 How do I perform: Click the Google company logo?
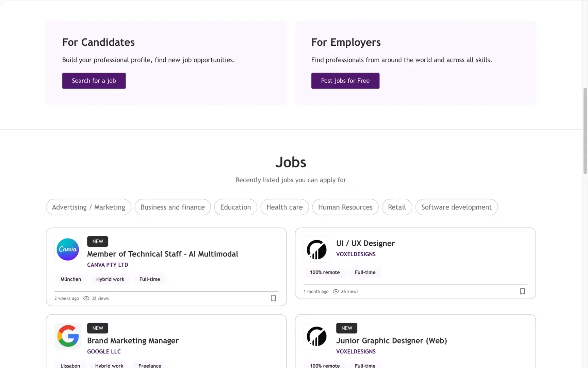coord(68,336)
